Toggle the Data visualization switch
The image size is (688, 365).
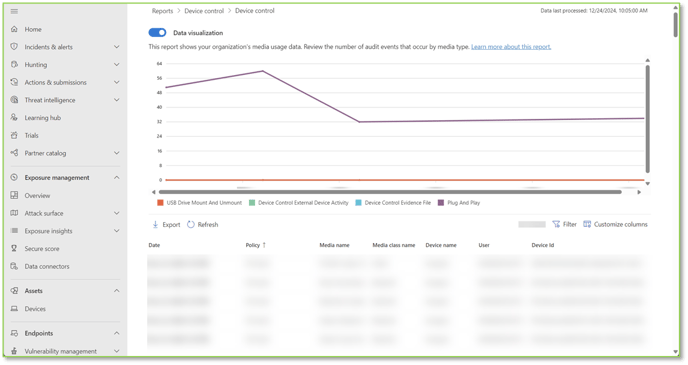[157, 32]
